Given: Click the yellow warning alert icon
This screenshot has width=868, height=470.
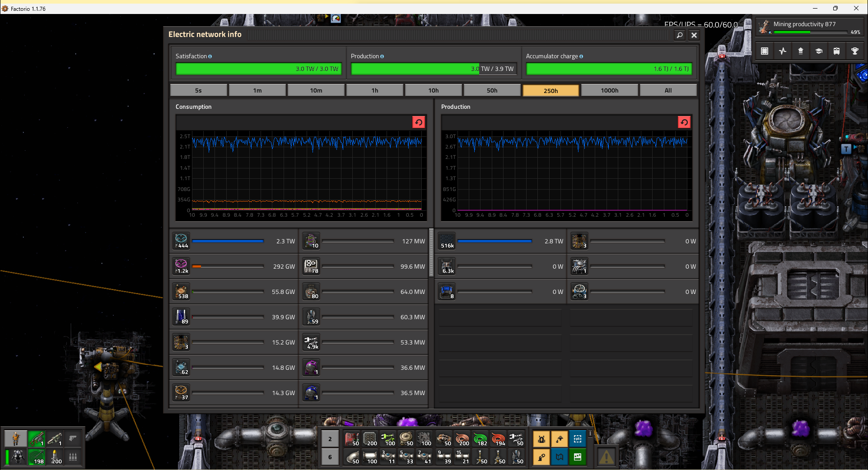Looking at the screenshot, I should click(x=606, y=457).
